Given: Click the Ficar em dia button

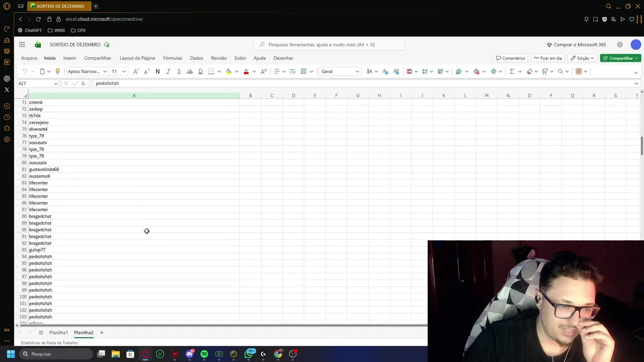Looking at the screenshot, I should [x=547, y=58].
